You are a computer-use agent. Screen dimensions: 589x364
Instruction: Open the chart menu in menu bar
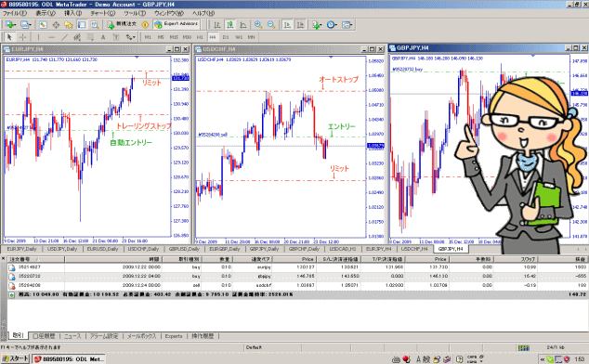click(x=102, y=13)
